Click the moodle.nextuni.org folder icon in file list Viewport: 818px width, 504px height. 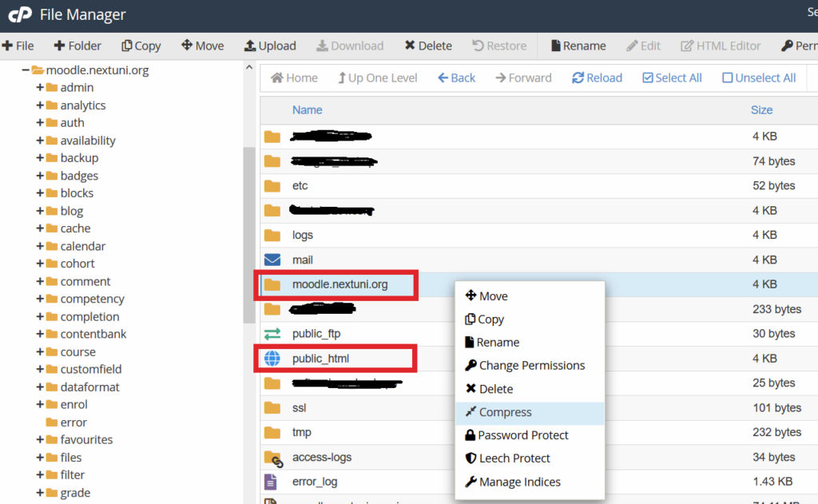tap(272, 284)
